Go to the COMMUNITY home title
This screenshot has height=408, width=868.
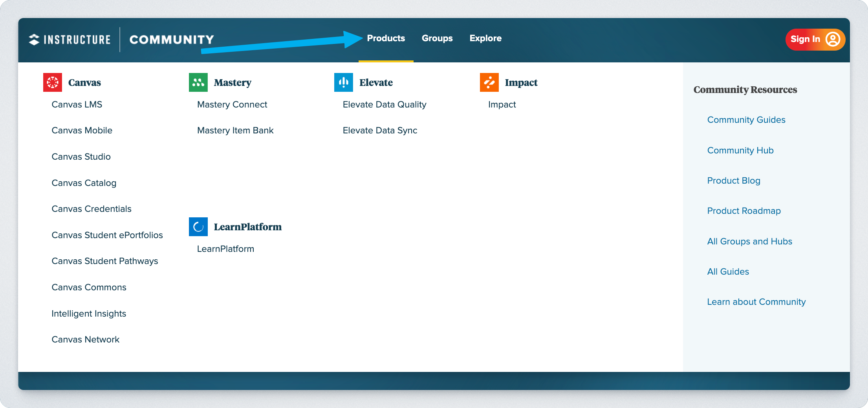click(172, 40)
